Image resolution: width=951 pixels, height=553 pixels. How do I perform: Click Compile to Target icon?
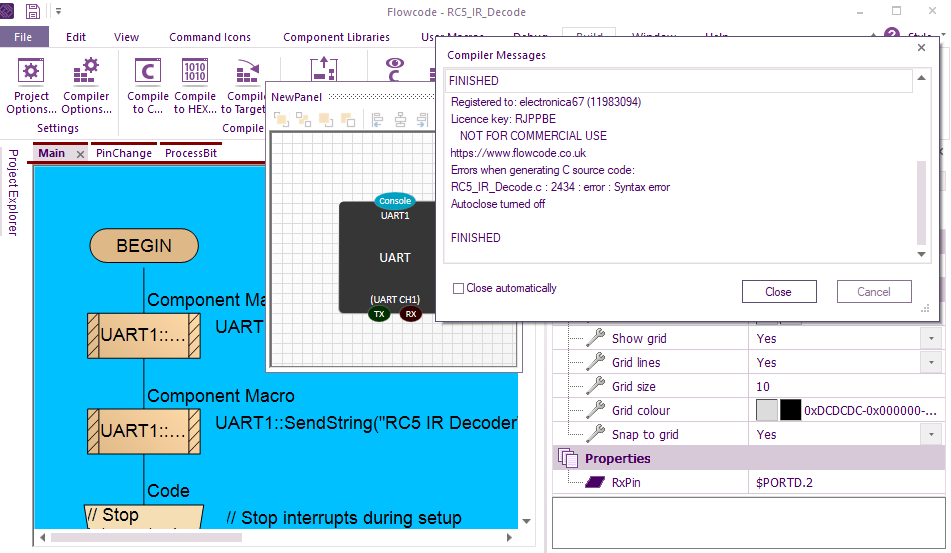247,71
